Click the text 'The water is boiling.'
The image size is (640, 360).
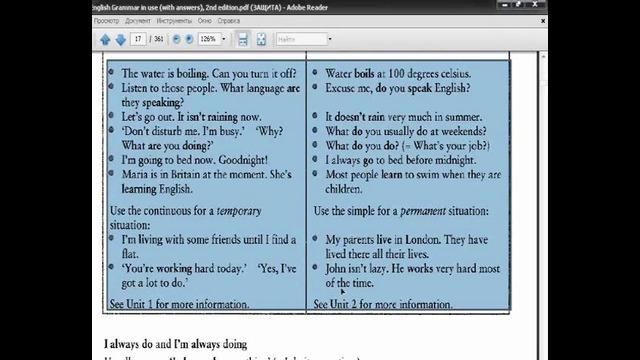(x=166, y=74)
